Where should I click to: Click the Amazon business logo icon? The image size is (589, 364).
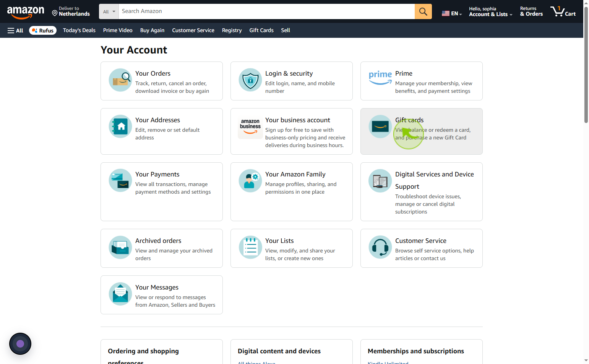[x=250, y=127]
